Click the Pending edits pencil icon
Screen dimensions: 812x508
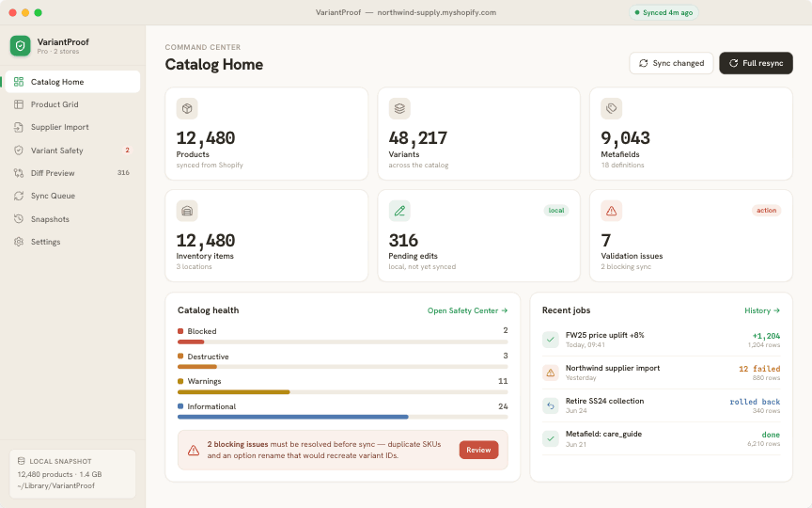[399, 211]
